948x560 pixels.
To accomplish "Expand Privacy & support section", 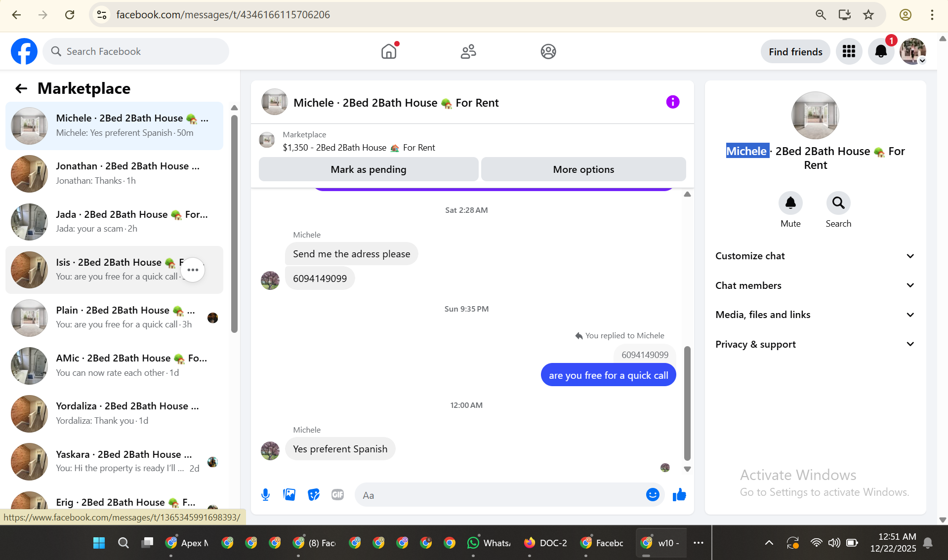I will click(815, 344).
